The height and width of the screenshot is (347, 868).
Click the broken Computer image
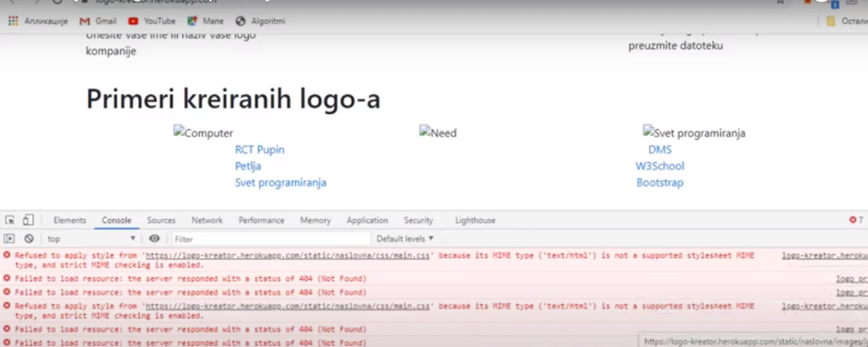tap(203, 133)
